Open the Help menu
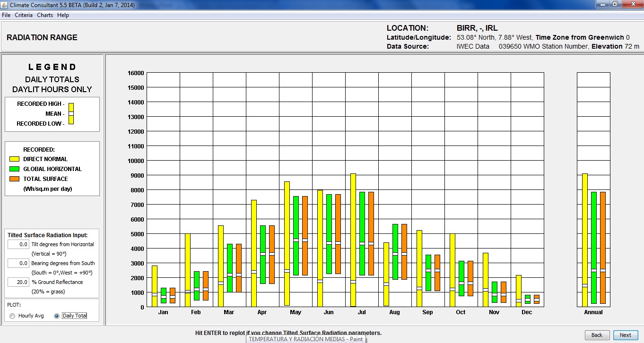This screenshot has height=343, width=644. [63, 15]
